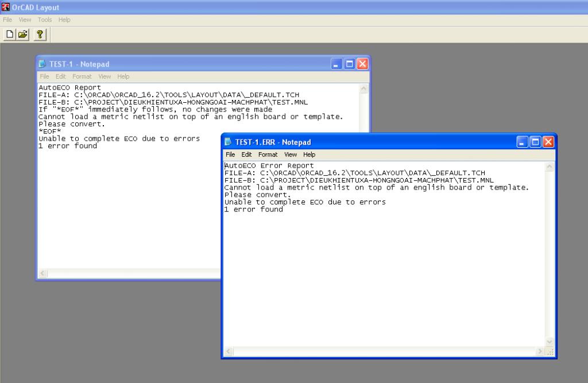Open File menu in TEST-1.ERR Notepad
This screenshot has height=383, width=588.
230,154
